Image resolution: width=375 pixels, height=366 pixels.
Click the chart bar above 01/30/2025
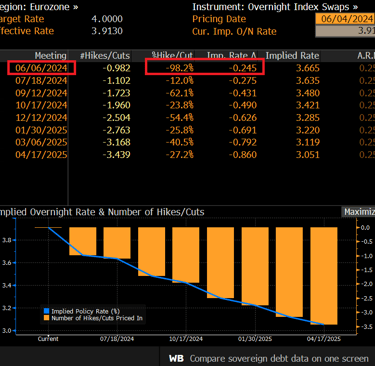255,266
